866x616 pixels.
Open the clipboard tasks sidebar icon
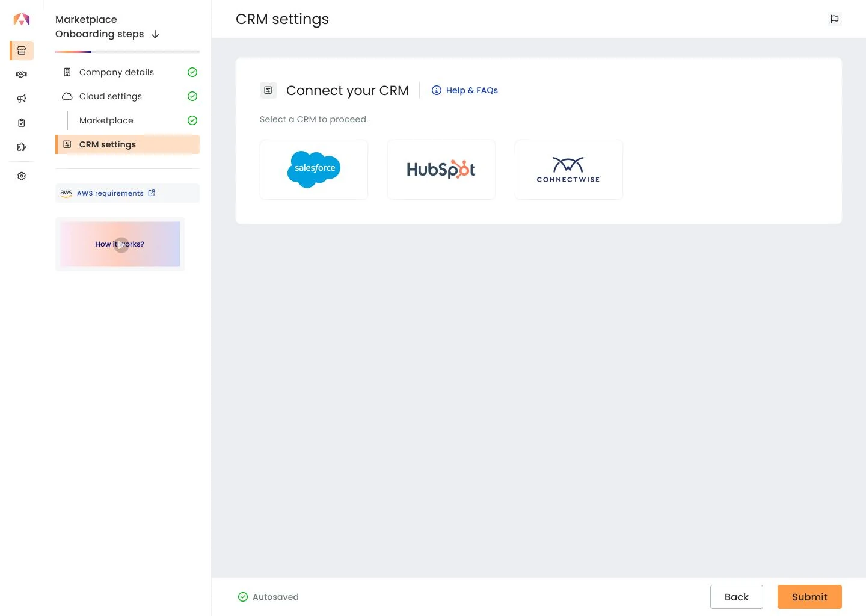22,123
